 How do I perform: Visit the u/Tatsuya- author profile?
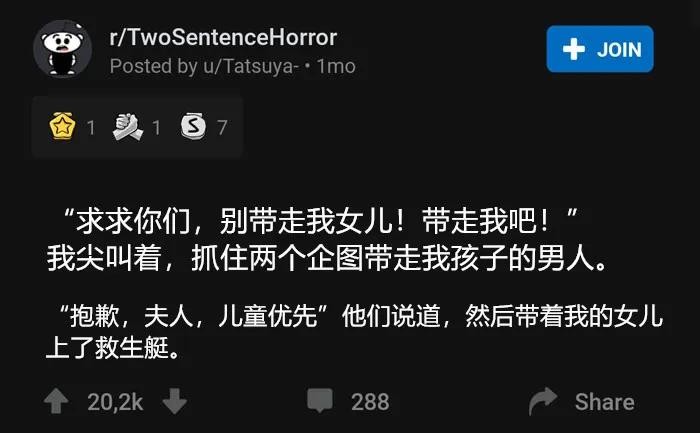[251, 67]
